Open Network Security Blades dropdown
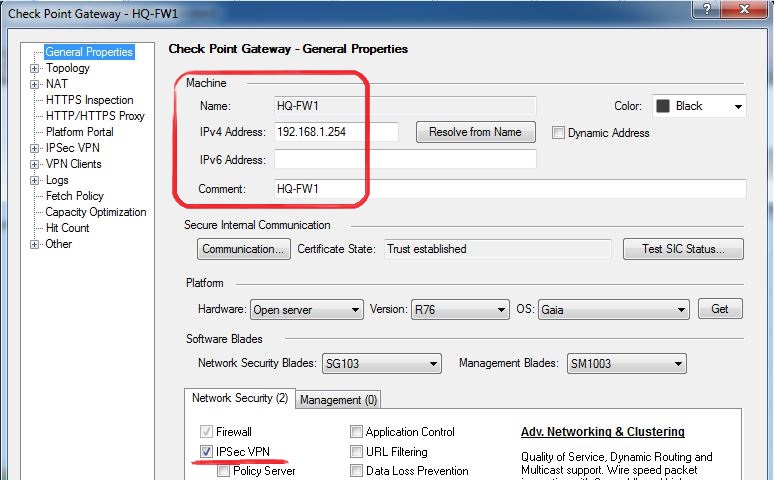The height and width of the screenshot is (480, 774). [382, 364]
